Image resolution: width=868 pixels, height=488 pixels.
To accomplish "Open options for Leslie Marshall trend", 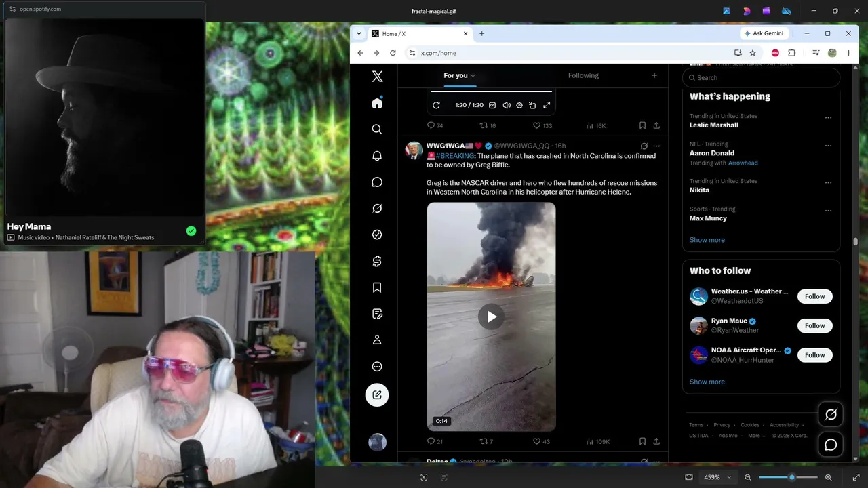I will (x=828, y=117).
